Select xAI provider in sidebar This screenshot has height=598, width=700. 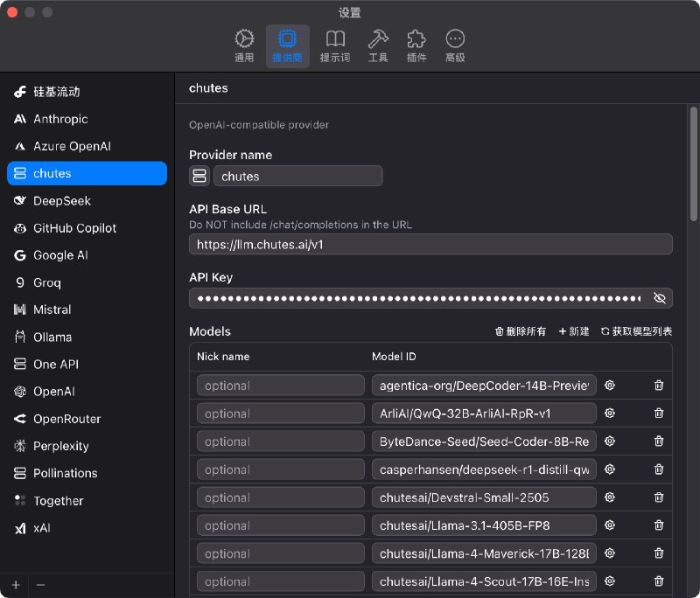click(x=87, y=528)
